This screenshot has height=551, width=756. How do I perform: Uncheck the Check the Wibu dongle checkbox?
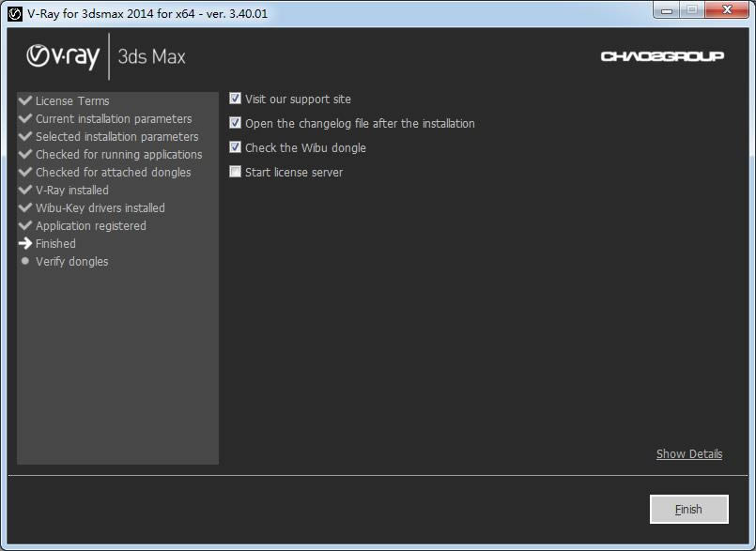coord(235,147)
